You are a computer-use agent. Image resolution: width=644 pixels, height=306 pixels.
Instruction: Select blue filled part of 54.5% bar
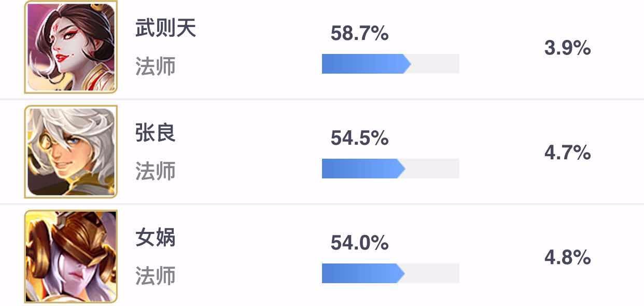[363, 169]
